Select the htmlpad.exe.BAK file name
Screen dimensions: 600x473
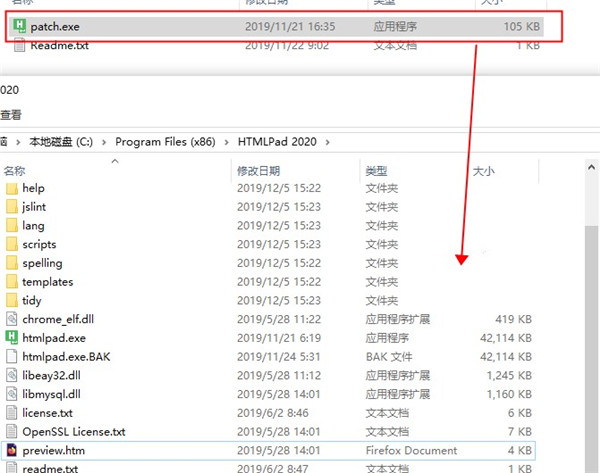[x=66, y=357]
